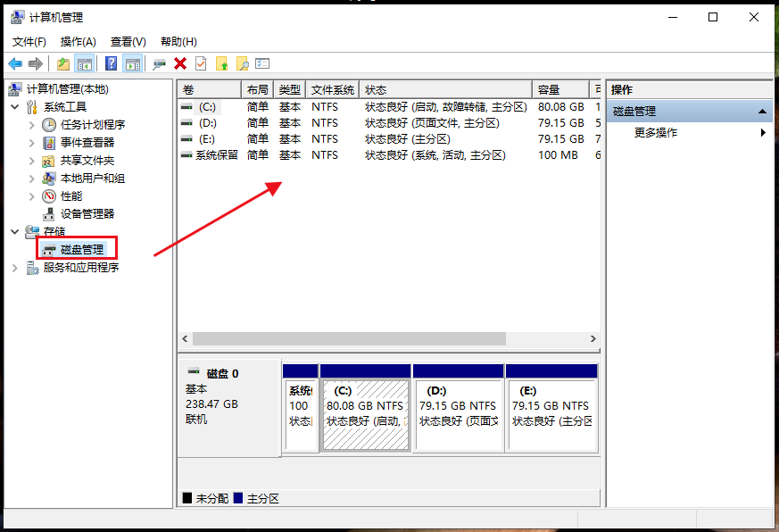The image size is (779, 532).
Task: Expand the 任务计划程序 tree node
Action: 31,125
